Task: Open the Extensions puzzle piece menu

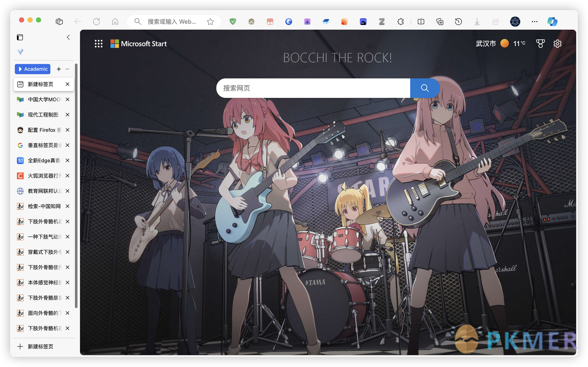Action: (400, 22)
